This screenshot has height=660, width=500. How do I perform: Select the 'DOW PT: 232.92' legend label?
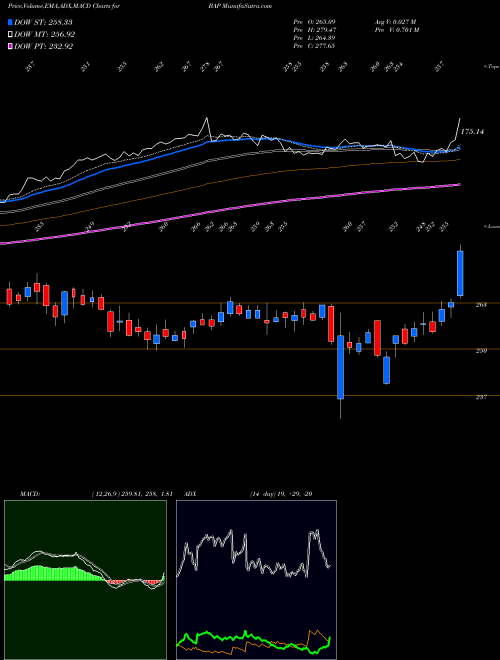(x=44, y=46)
